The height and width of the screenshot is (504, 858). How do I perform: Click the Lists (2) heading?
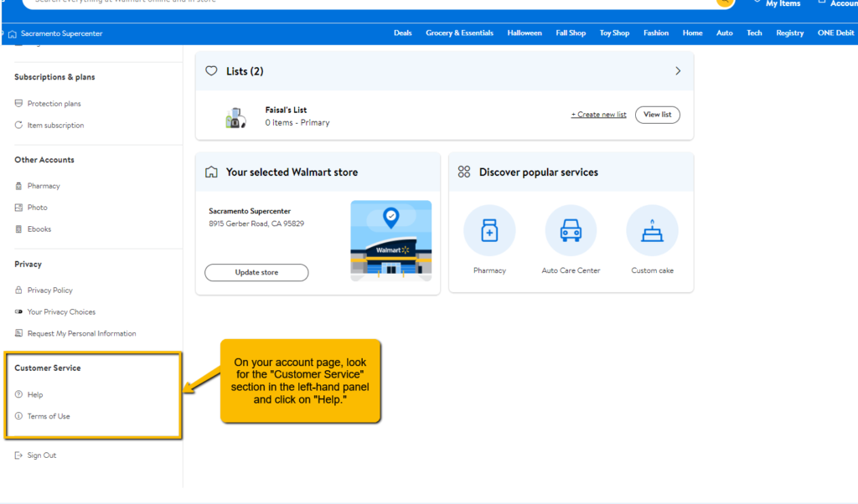pyautogui.click(x=245, y=71)
